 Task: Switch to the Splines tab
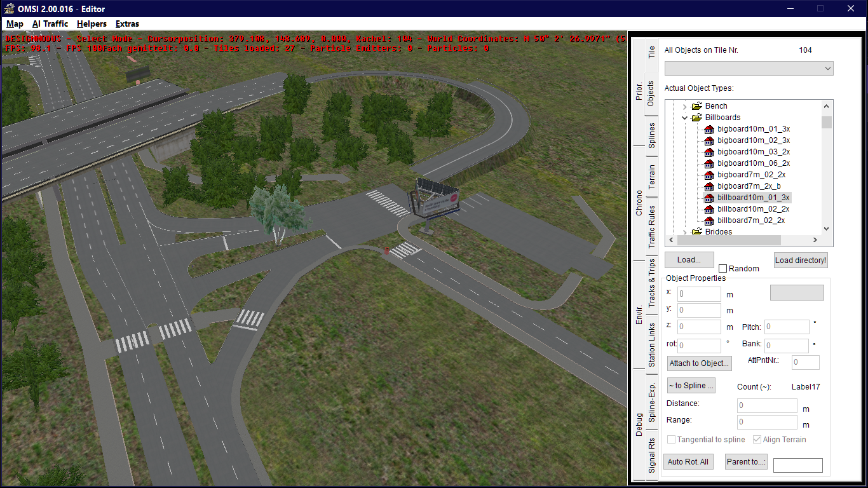651,136
